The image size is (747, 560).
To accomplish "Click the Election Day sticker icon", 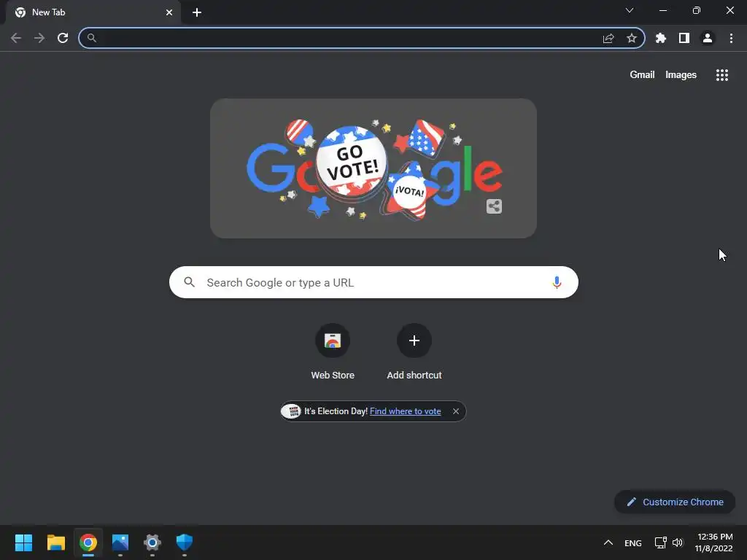I will point(291,411).
